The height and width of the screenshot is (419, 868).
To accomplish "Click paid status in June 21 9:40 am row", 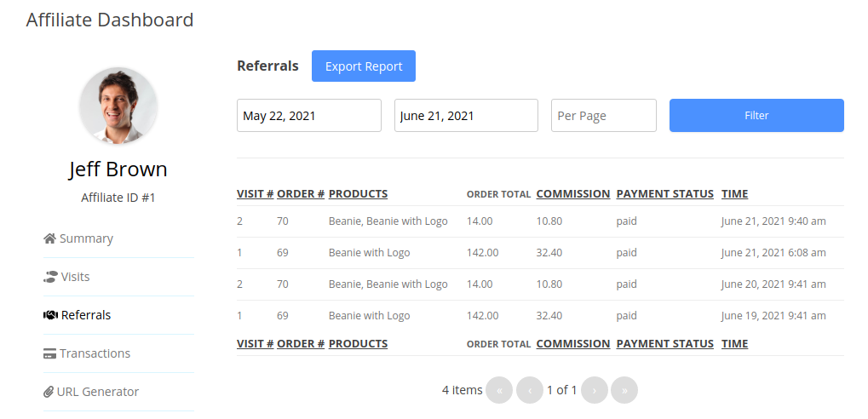I will coord(627,221).
